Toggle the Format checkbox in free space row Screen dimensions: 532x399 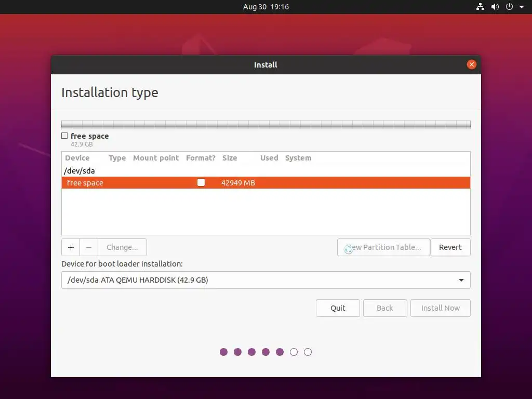click(x=201, y=182)
